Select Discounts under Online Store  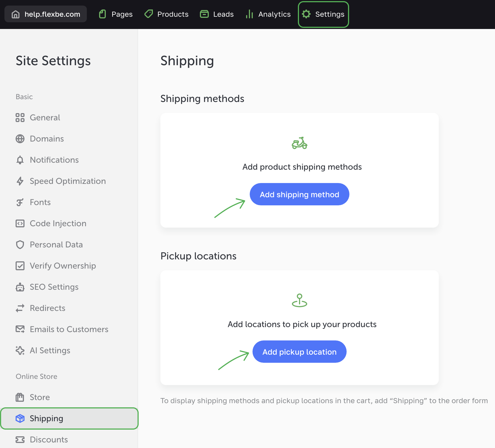point(49,440)
